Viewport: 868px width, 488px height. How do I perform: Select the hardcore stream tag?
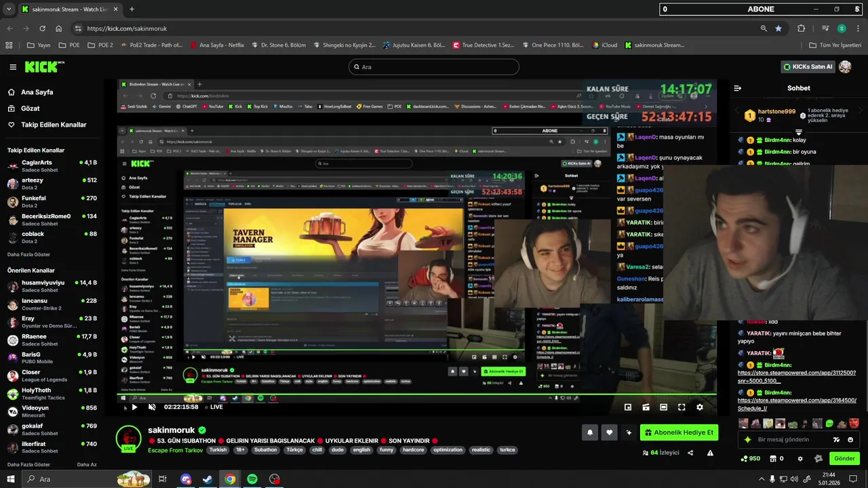413,450
